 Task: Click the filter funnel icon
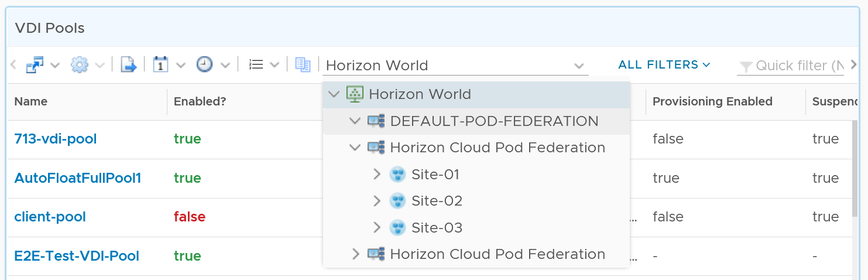746,66
